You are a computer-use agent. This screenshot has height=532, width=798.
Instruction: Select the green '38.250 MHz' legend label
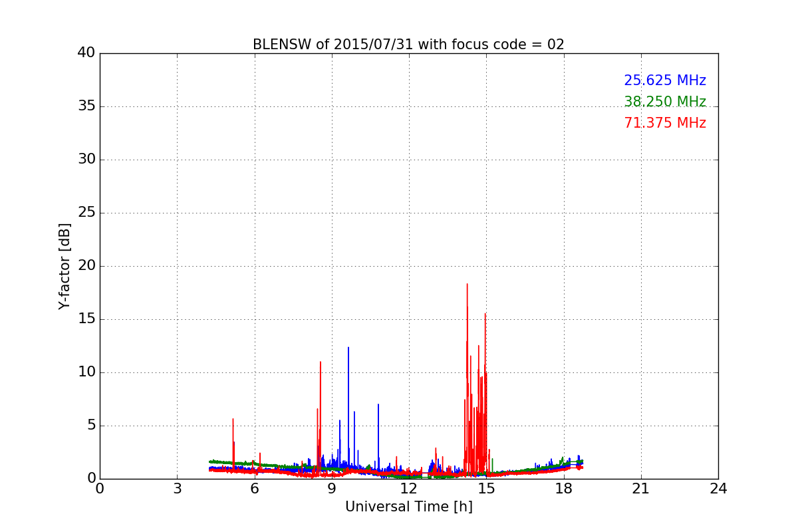665,102
